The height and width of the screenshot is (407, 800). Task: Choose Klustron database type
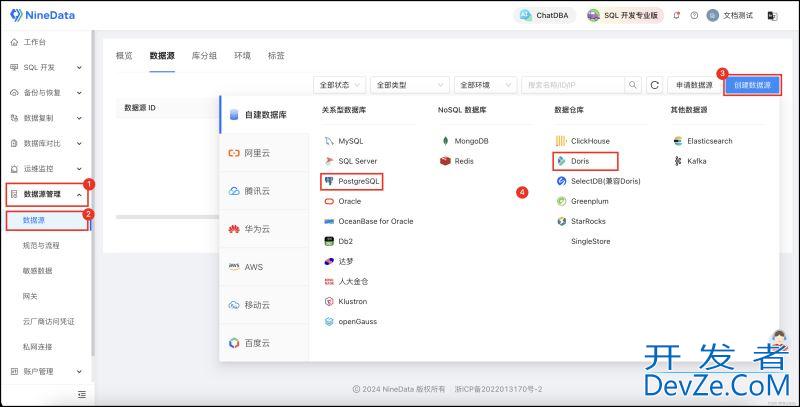click(x=345, y=301)
